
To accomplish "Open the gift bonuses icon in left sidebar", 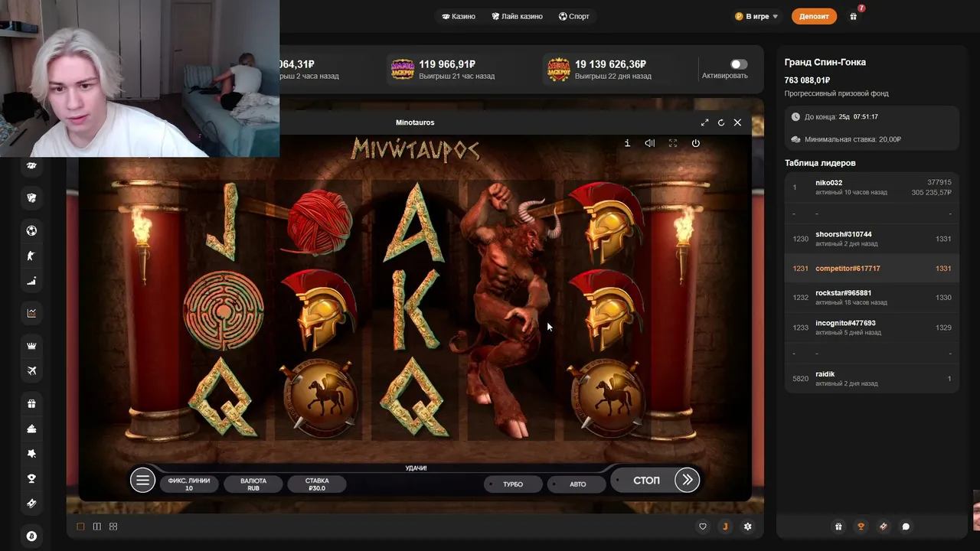I will pos(31,404).
